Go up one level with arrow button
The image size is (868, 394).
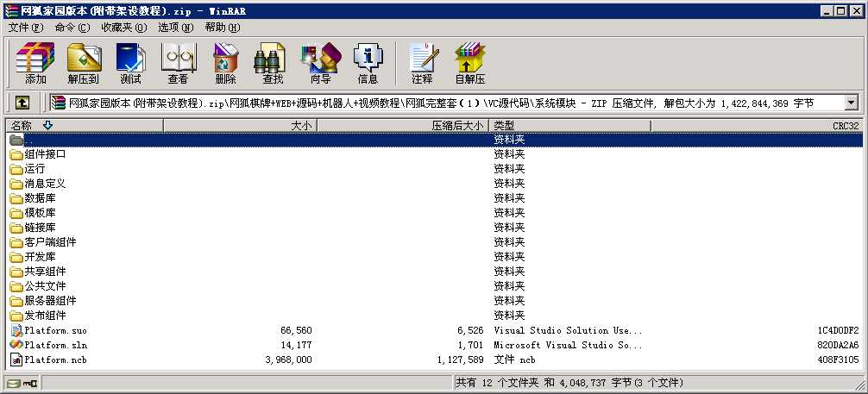tap(22, 103)
